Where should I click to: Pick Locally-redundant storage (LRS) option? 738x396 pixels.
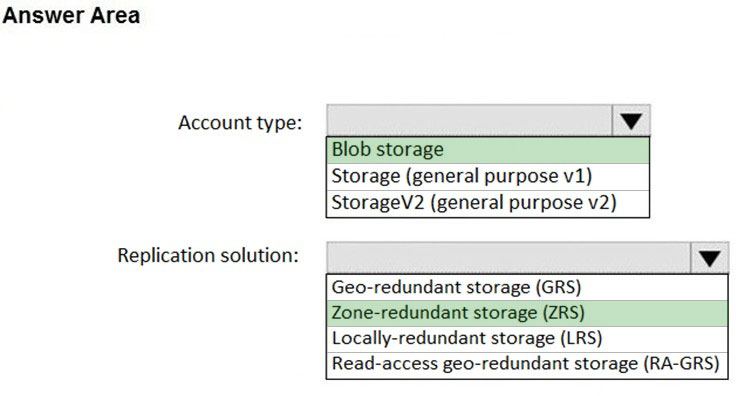[x=527, y=339]
